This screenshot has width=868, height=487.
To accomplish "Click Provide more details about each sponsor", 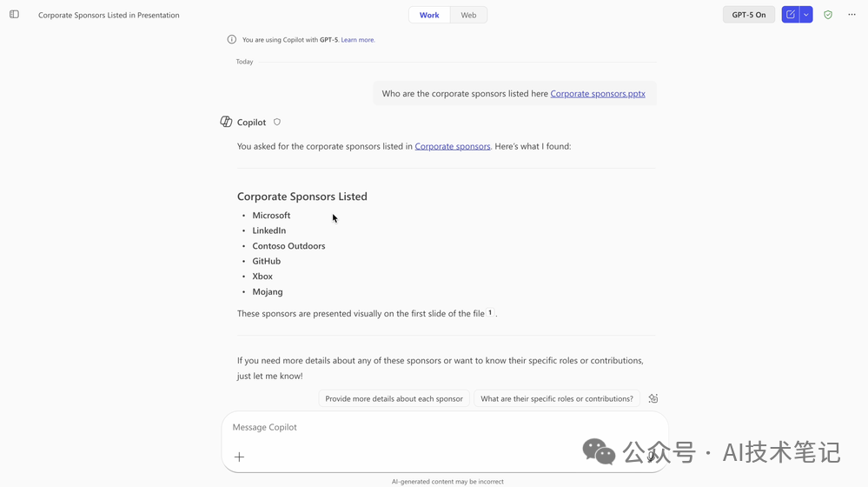I will coord(394,398).
